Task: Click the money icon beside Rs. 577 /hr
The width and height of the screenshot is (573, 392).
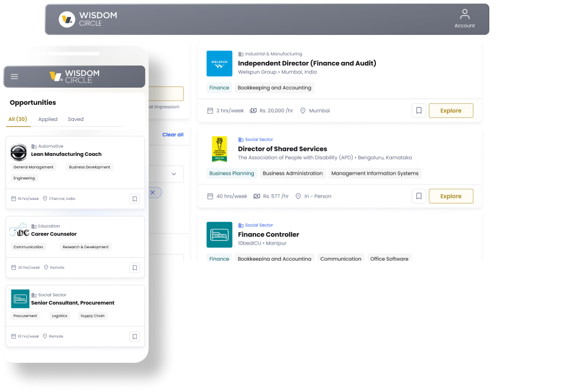Action: click(257, 196)
